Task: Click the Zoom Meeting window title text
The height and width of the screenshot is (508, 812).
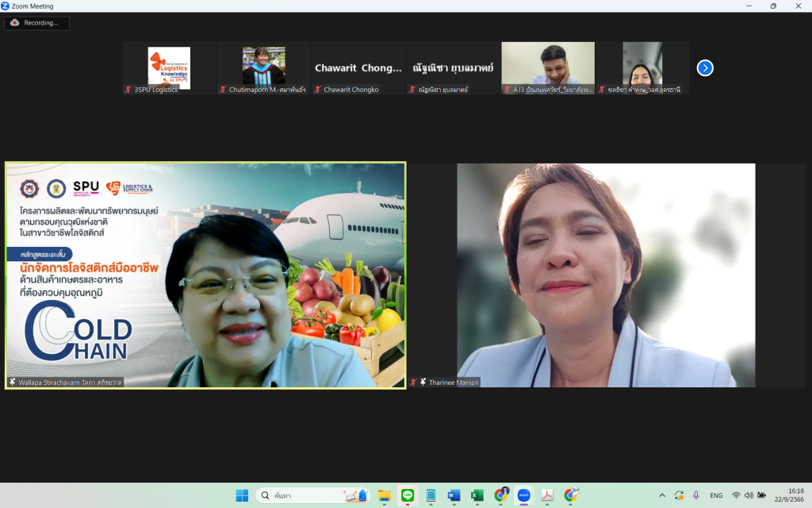Action: (33, 6)
